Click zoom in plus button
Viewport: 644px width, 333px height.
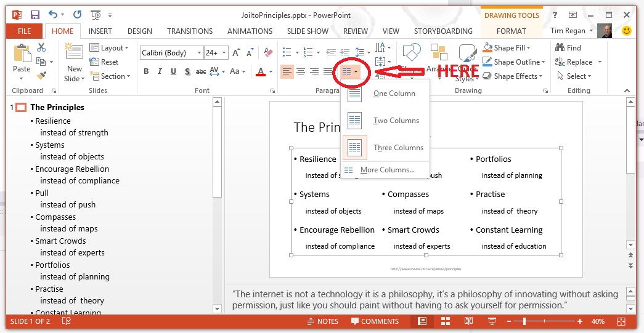[579, 321]
